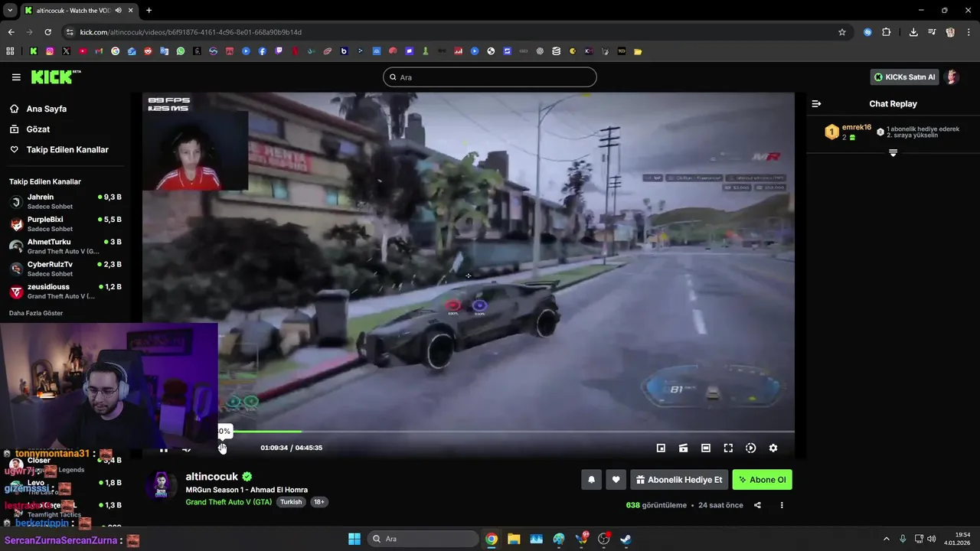
Task: Follow the channel with the heart button
Action: tap(616, 480)
